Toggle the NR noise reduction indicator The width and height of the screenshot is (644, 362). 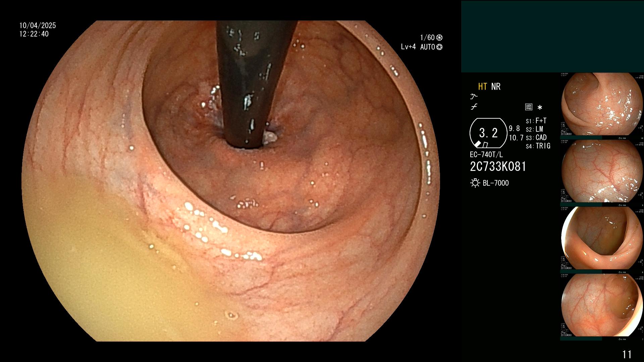tap(496, 86)
